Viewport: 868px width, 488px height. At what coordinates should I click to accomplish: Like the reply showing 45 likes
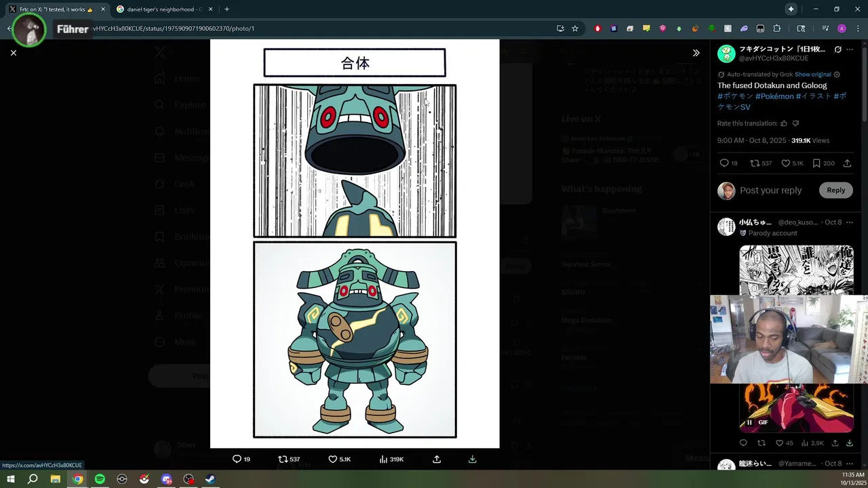tap(785, 443)
